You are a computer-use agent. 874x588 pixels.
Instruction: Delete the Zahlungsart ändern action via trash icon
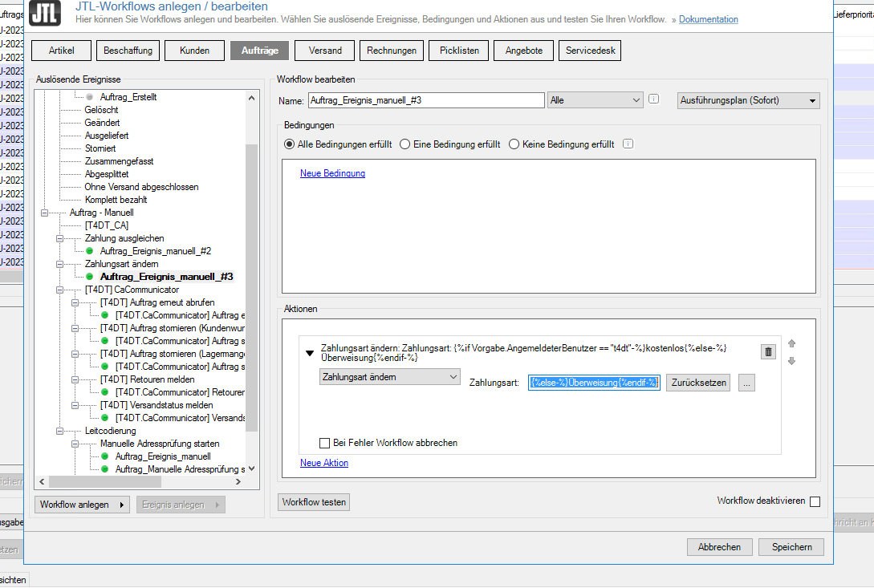pyautogui.click(x=768, y=351)
